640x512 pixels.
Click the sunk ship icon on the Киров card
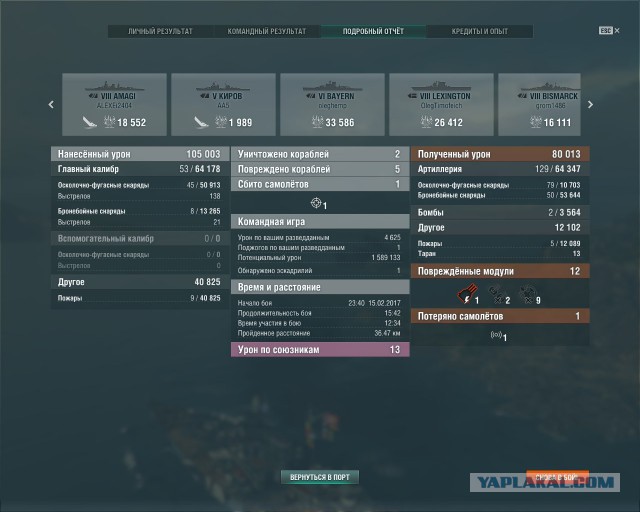click(x=200, y=122)
